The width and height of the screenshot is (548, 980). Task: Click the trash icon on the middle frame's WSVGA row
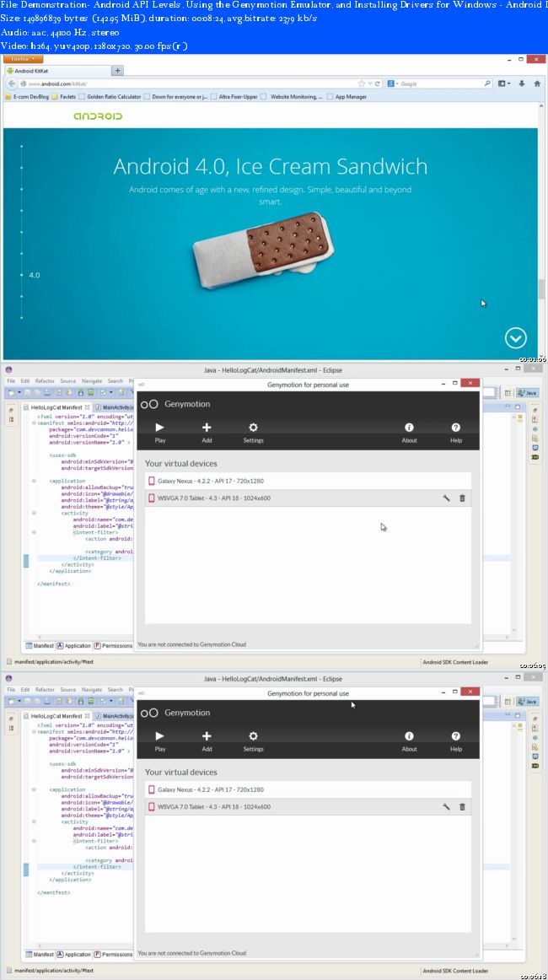coord(462,498)
